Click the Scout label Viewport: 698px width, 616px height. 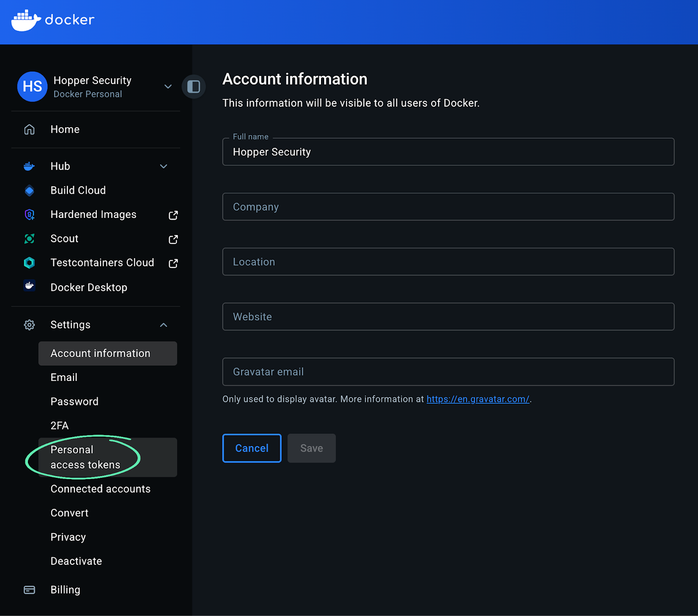pos(65,238)
